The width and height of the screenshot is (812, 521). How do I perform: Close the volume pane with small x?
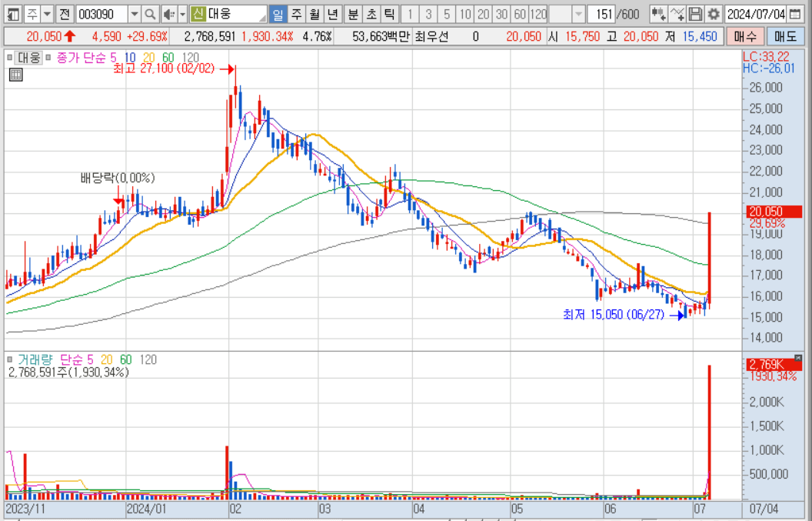pyautogui.click(x=798, y=358)
